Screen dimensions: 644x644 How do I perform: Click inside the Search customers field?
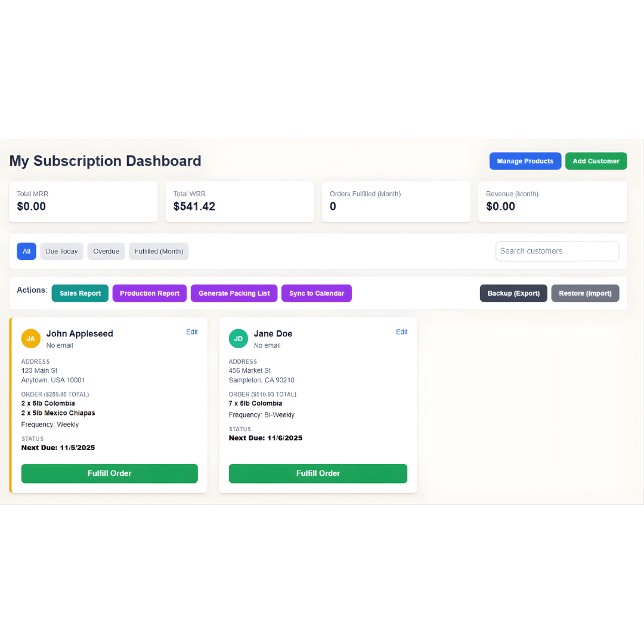tap(557, 251)
